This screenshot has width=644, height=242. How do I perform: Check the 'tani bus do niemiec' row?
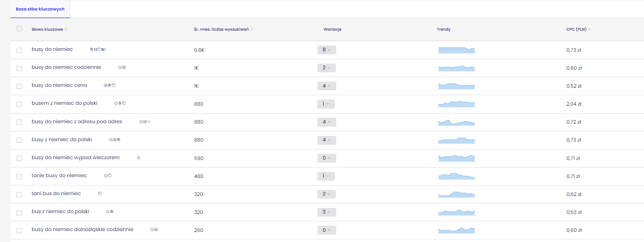pyautogui.click(x=19, y=195)
